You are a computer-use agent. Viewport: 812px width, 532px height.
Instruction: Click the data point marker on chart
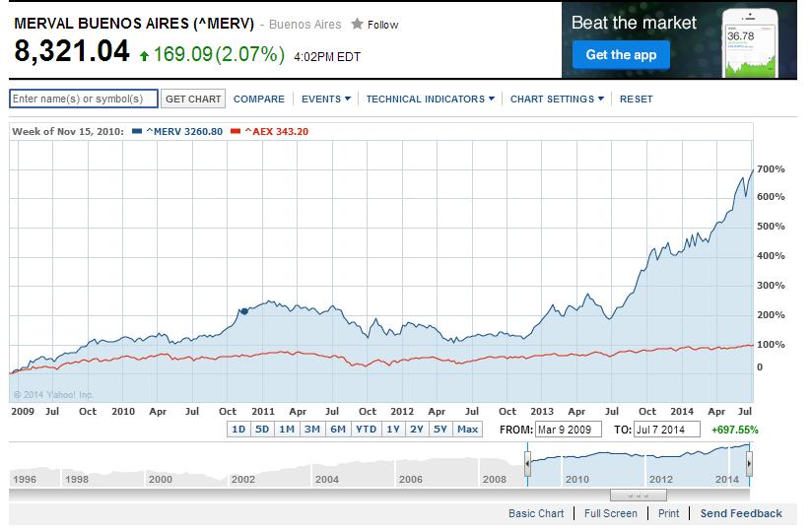(x=243, y=311)
